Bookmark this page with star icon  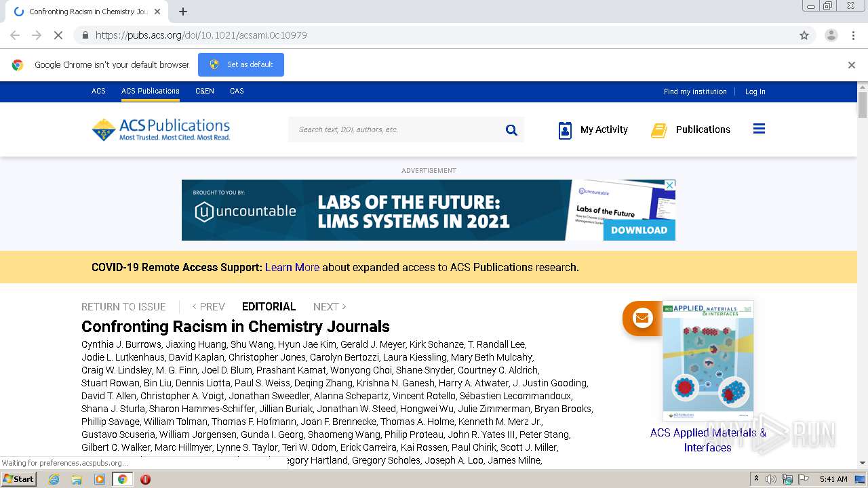pos(804,35)
